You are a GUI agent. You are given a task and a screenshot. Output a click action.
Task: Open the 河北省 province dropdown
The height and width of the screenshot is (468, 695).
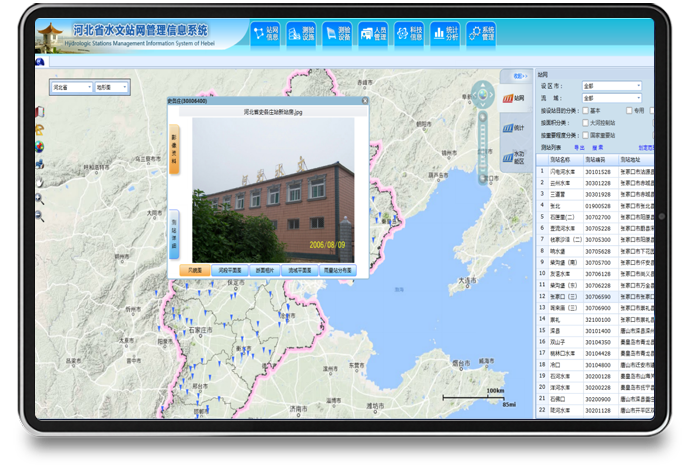69,87
